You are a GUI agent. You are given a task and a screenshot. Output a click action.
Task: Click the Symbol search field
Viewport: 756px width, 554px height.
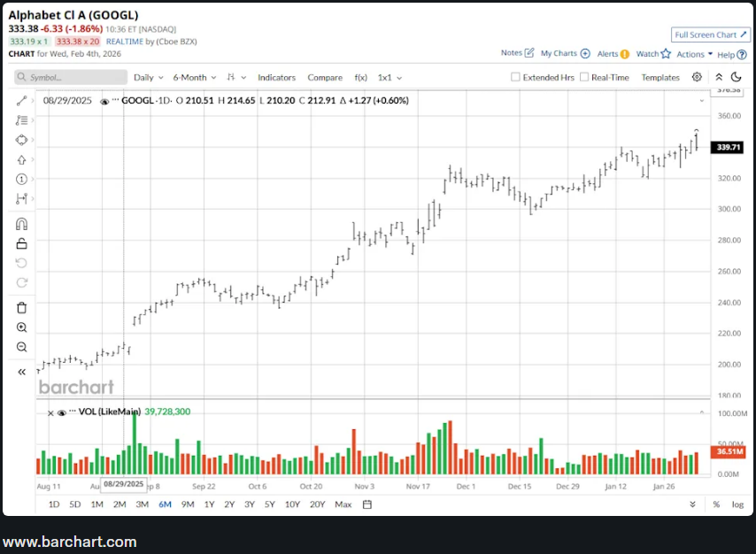tap(71, 78)
